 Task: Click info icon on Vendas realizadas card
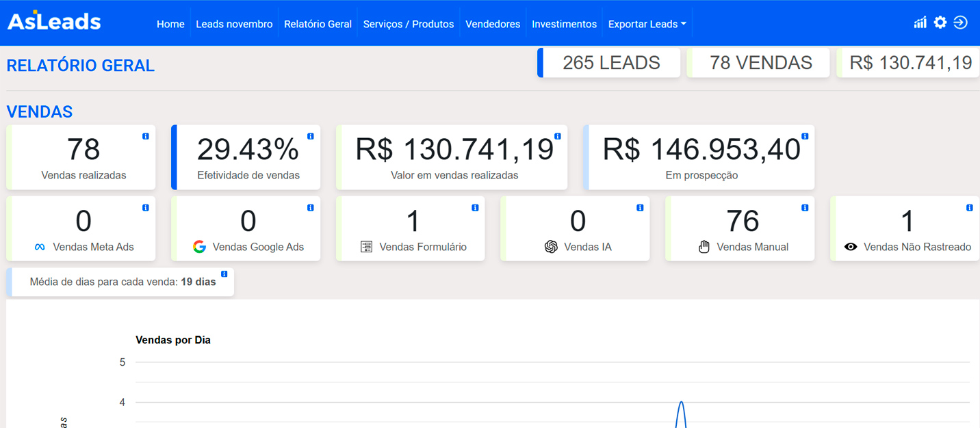145,137
